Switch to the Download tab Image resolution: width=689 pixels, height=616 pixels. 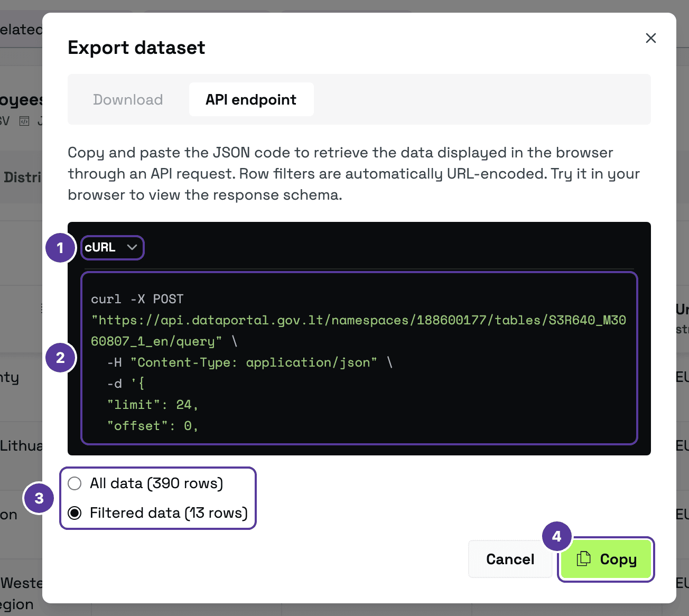pyautogui.click(x=128, y=99)
